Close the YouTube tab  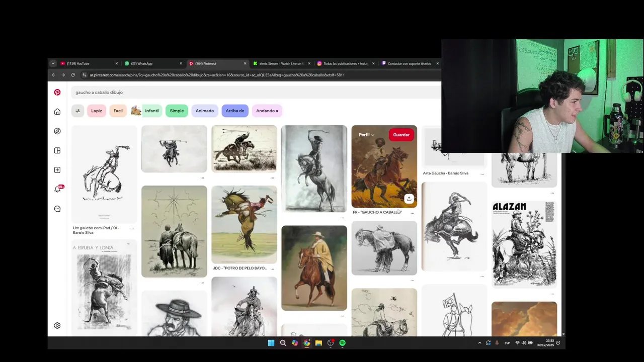coord(116,63)
